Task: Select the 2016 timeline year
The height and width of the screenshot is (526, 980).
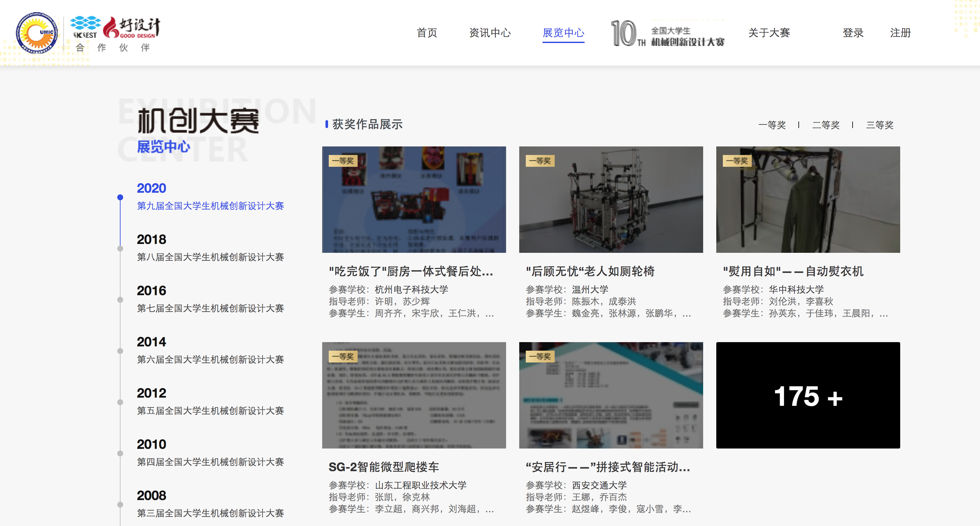Action: [x=151, y=291]
